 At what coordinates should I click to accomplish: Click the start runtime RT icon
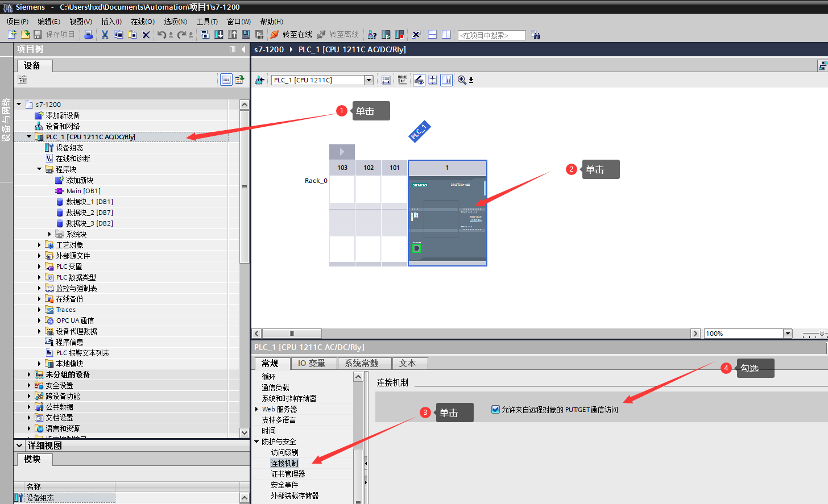point(259,35)
